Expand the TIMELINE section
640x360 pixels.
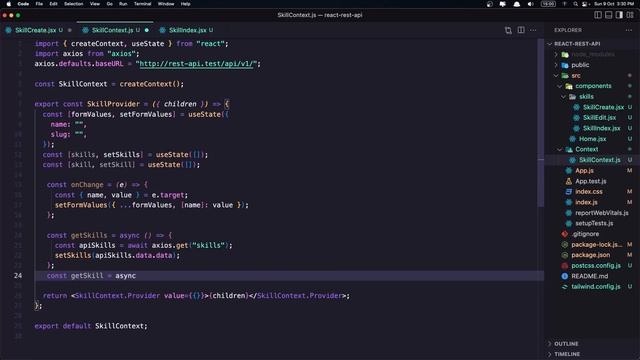pyautogui.click(x=567, y=354)
